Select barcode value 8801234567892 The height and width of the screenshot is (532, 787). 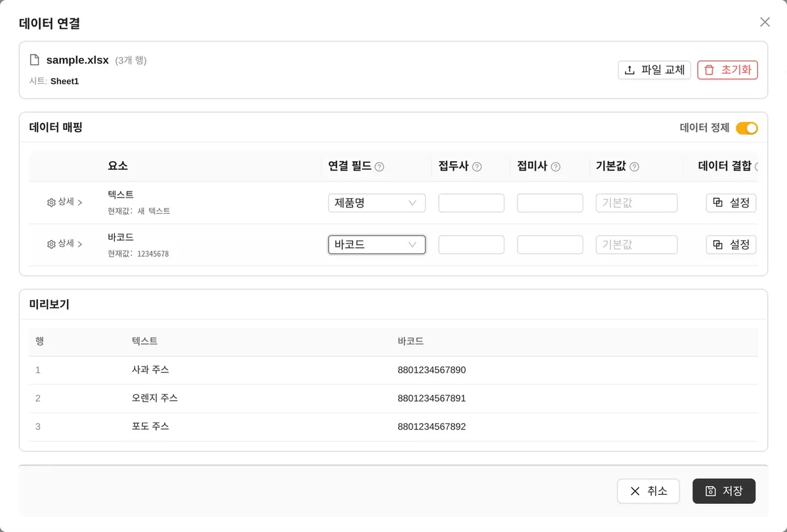click(x=432, y=426)
